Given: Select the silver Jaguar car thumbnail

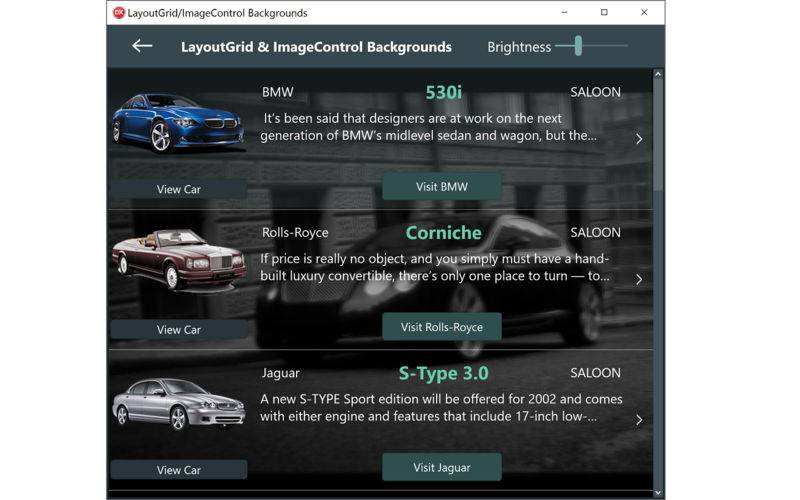Looking at the screenshot, I should point(178,404).
